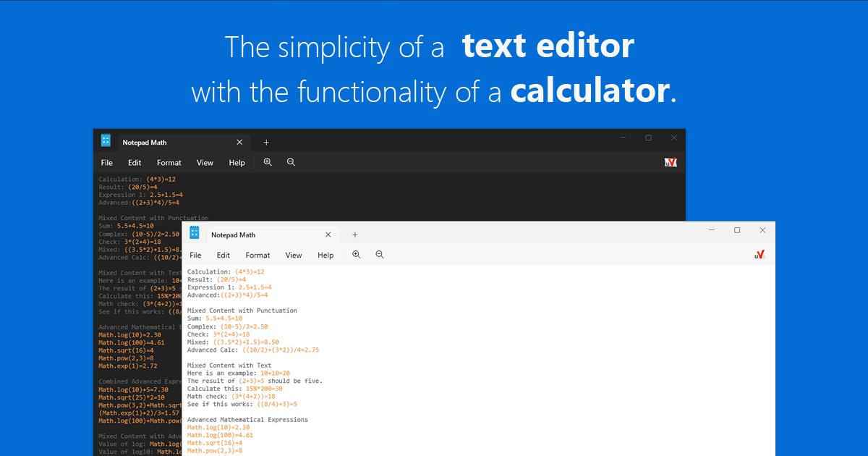The height and width of the screenshot is (456, 868).
Task: Click 'Complex: (10-5)/2=2.50' line in light window
Action: click(229, 326)
